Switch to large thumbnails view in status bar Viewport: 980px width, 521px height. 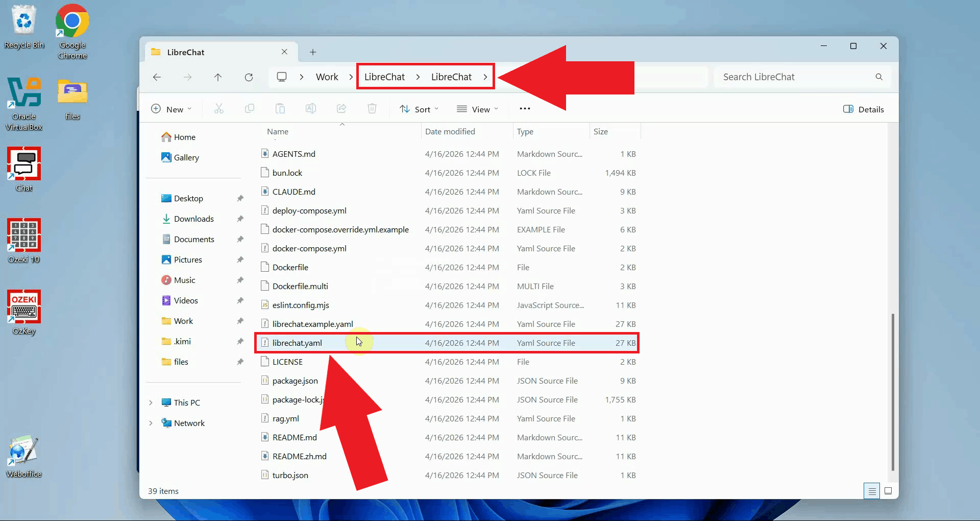point(888,491)
